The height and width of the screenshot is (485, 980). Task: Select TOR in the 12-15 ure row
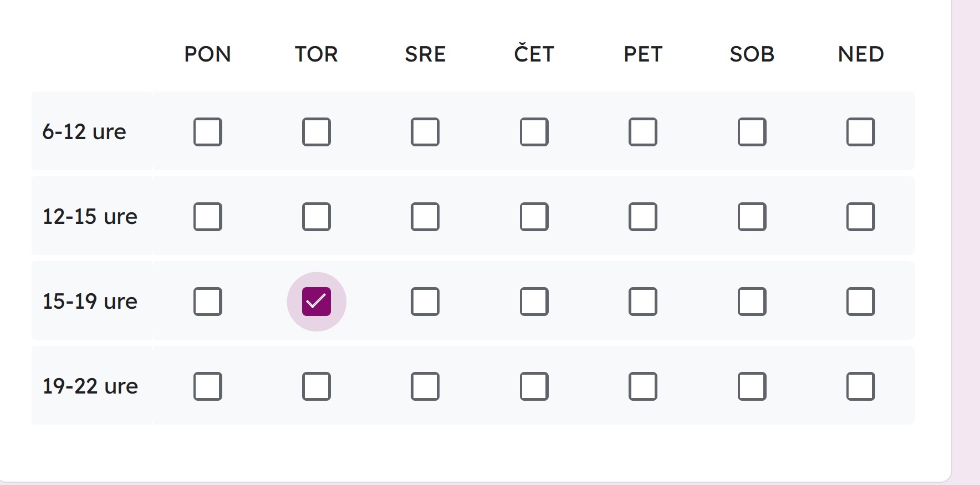click(x=317, y=217)
